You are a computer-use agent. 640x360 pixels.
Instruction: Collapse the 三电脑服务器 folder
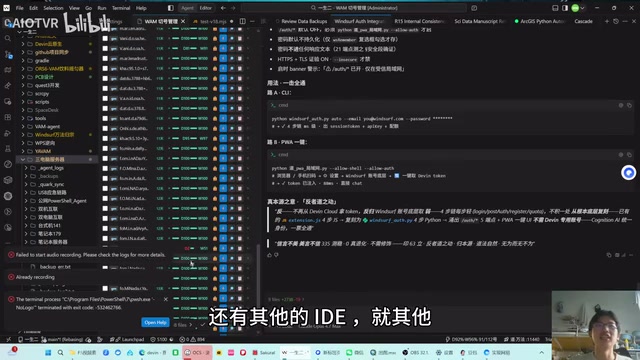(x=23, y=159)
